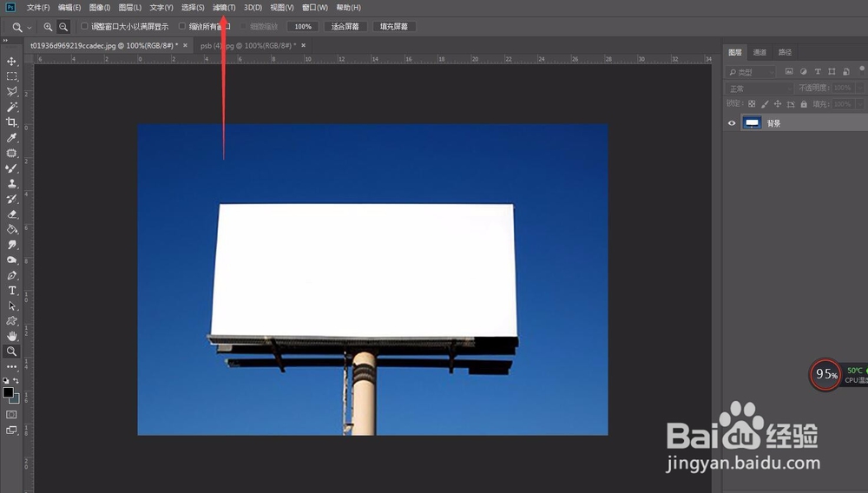
Task: Select the Polygonal Lasso tool
Action: click(x=11, y=91)
